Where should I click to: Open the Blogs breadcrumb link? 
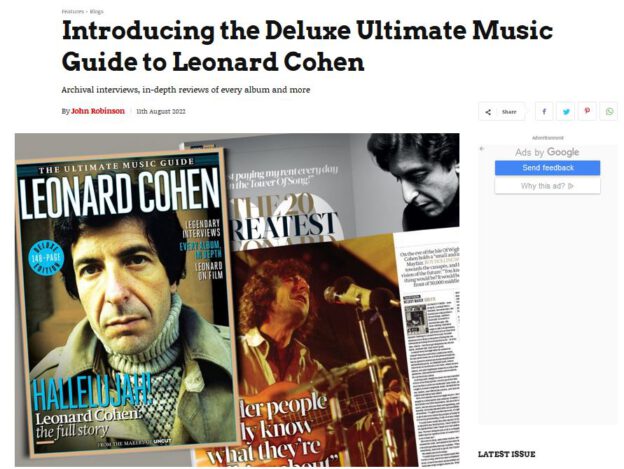[97, 12]
